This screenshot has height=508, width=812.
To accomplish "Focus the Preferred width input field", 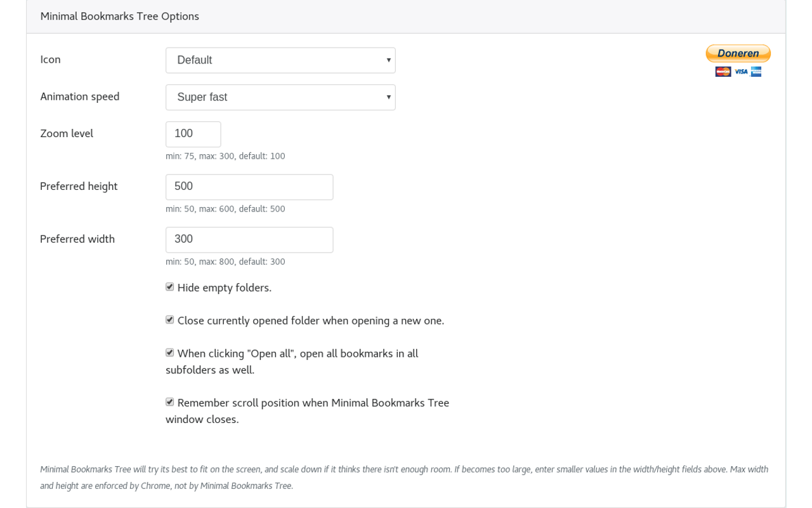I will pos(249,239).
